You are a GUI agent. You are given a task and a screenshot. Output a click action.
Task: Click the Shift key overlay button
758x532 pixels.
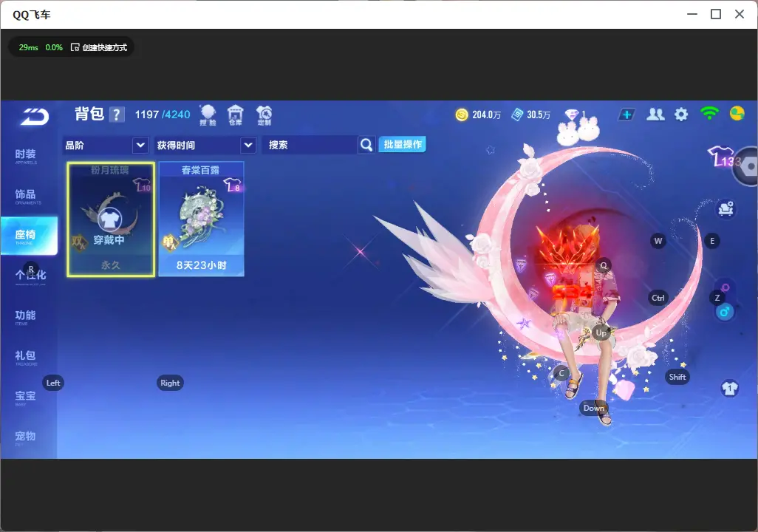pos(677,377)
